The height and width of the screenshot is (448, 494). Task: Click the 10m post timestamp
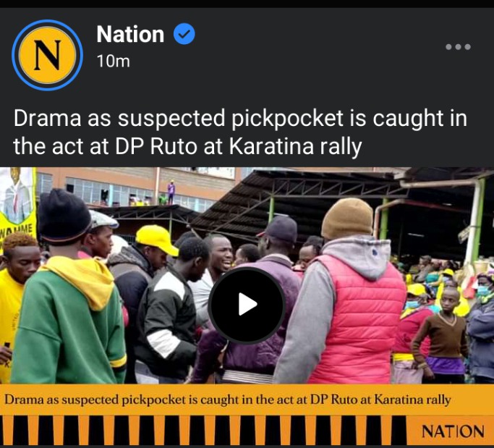[113, 62]
